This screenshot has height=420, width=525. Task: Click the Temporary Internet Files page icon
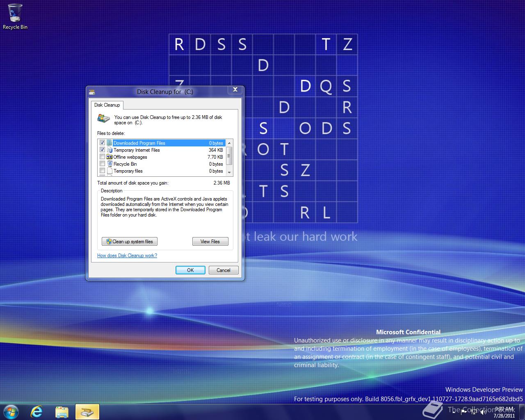pos(110,150)
